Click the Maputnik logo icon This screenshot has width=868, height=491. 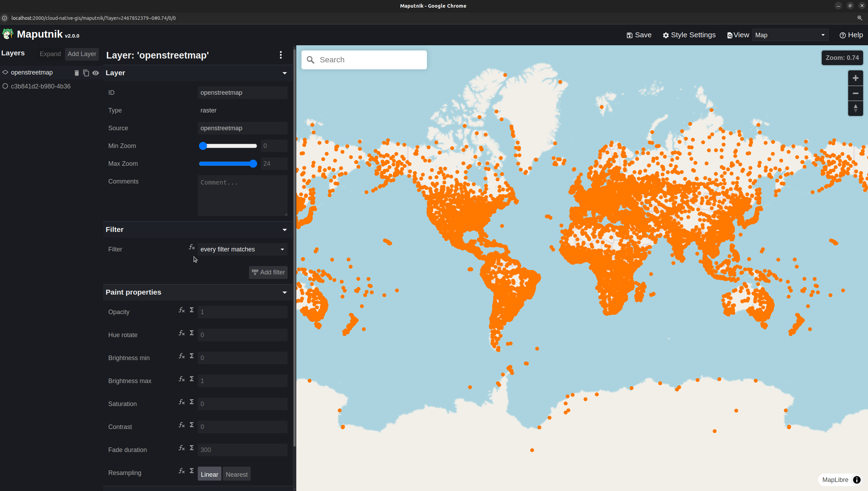coord(8,34)
